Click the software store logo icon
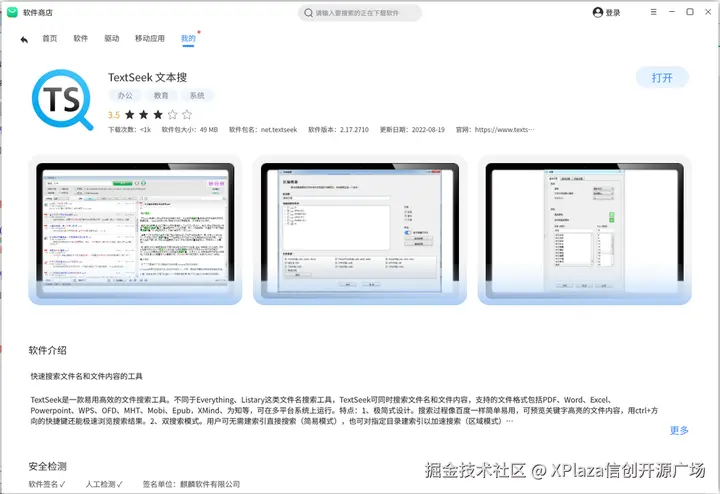The image size is (720, 494). 12,12
